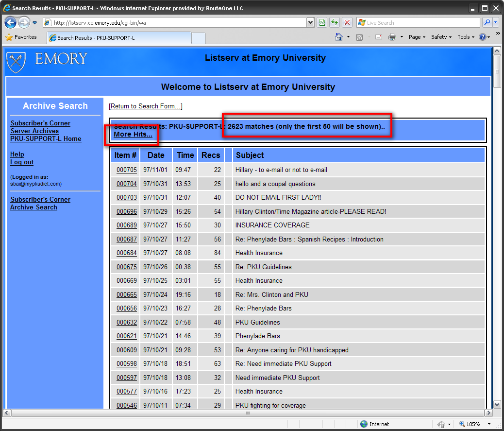Click the vertical scrollbar down arrow
Screen dimensions: 504x431
click(497, 405)
